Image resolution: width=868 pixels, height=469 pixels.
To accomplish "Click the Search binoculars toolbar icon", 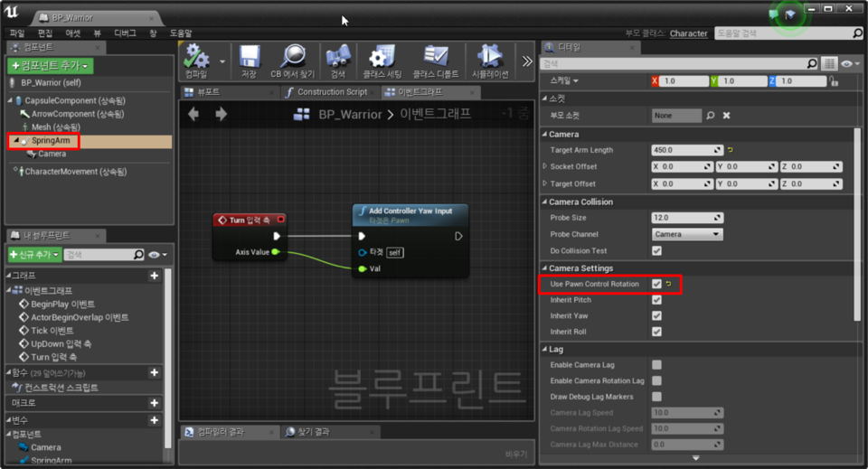I will pos(337,61).
